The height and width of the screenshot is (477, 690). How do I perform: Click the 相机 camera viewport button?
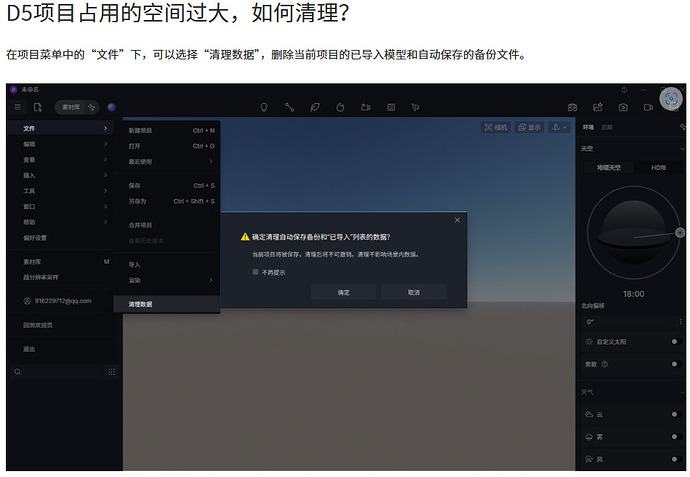495,127
